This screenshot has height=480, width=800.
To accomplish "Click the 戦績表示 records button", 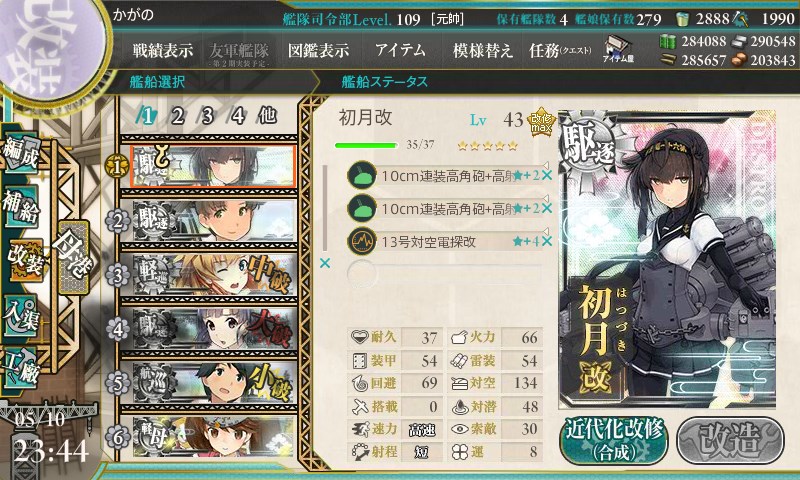I will point(163,50).
